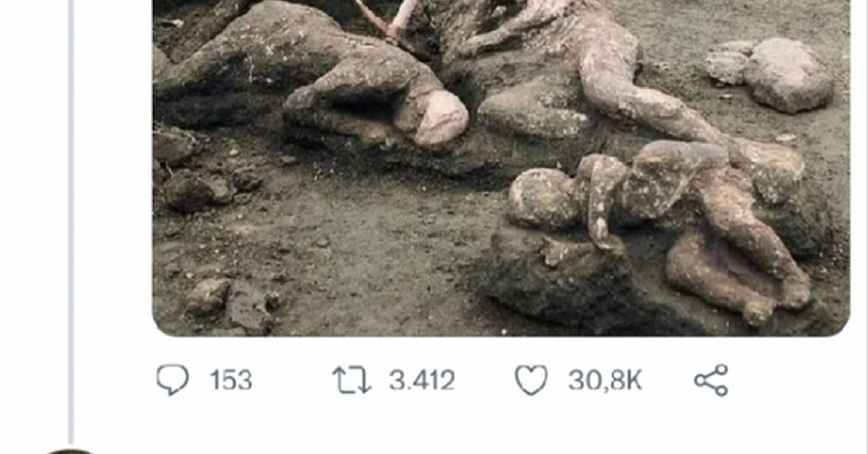
Task: Click the pale rounded head of crouching cast
Action: pyautogui.click(x=441, y=118)
